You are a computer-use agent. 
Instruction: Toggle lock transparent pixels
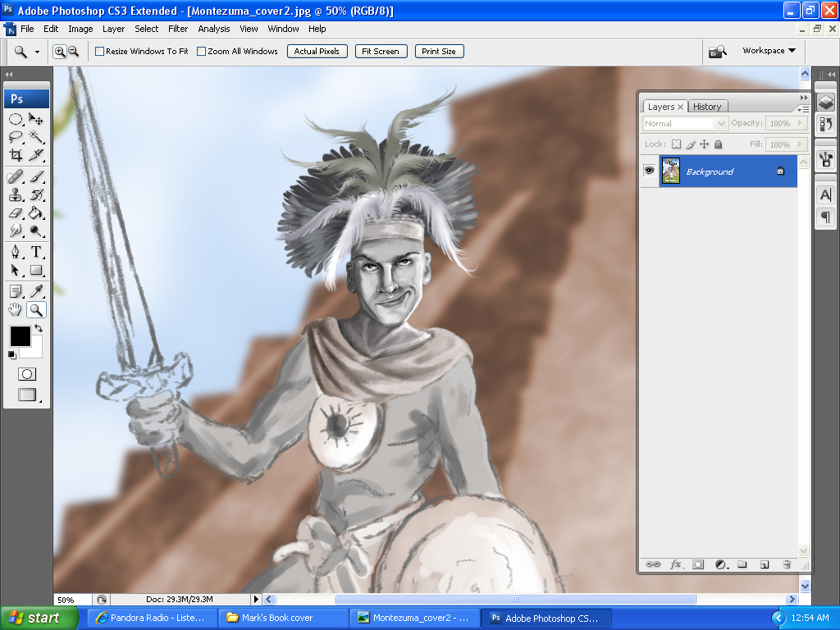point(676,144)
